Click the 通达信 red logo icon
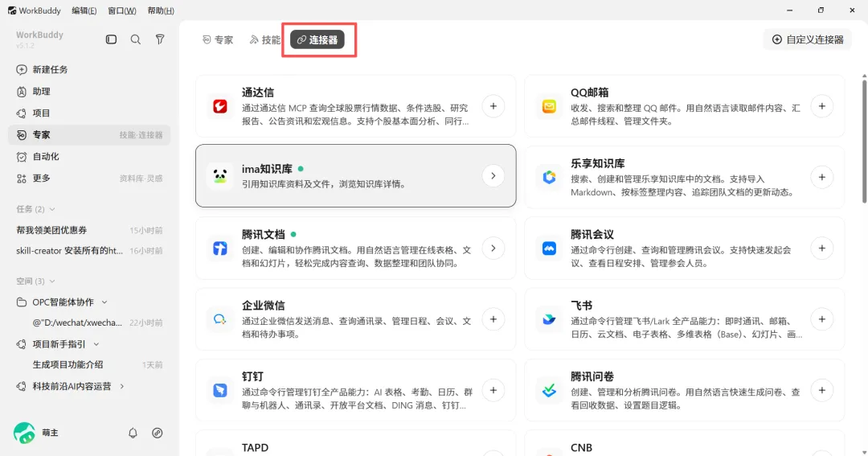This screenshot has width=868, height=456. (x=219, y=106)
